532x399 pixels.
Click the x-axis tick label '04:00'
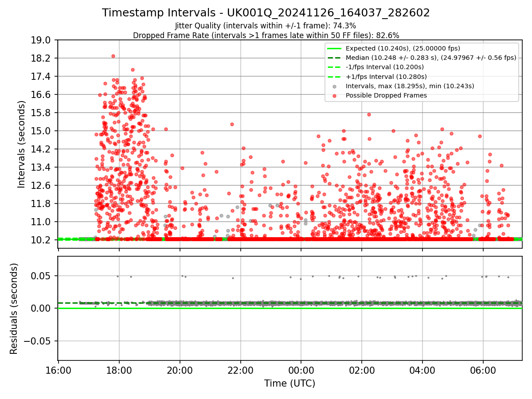(x=422, y=371)
